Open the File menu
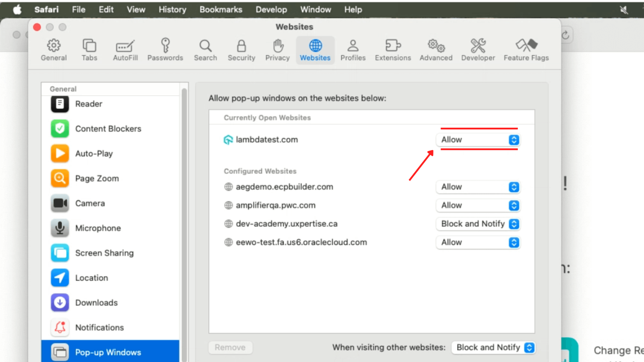This screenshot has width=644, height=362. 79,10
